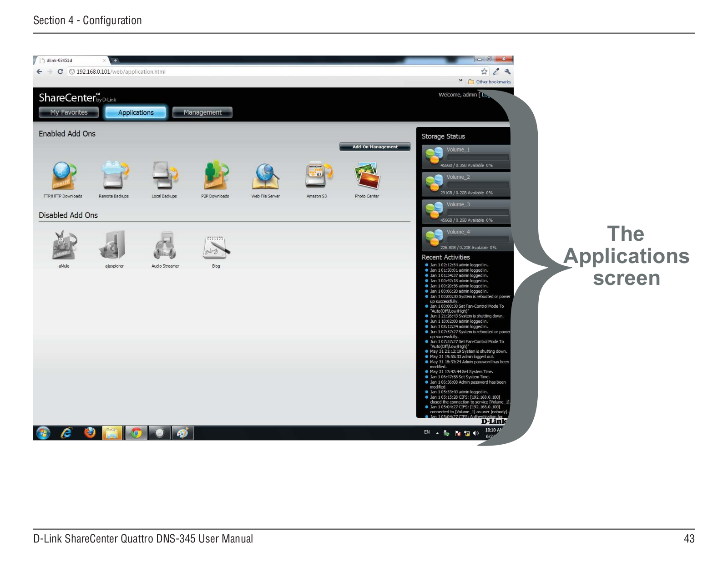This screenshot has height=563, width=728.
Task: Click the volume speaker tray icon
Action: 476,433
